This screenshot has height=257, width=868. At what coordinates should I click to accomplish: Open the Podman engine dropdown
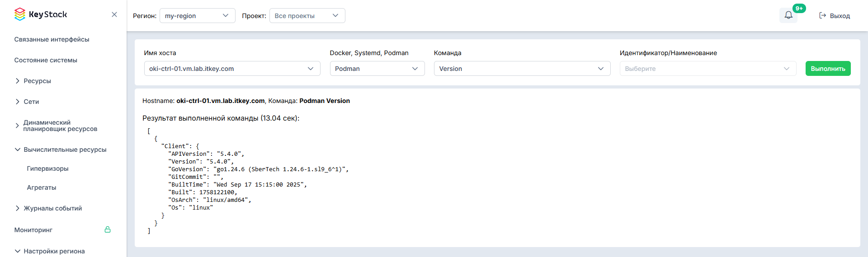coord(377,69)
